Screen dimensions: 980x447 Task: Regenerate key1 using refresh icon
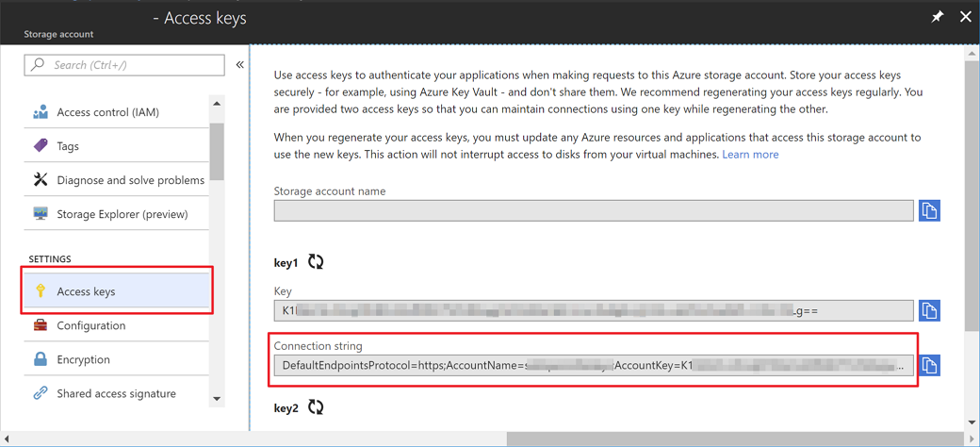(316, 263)
